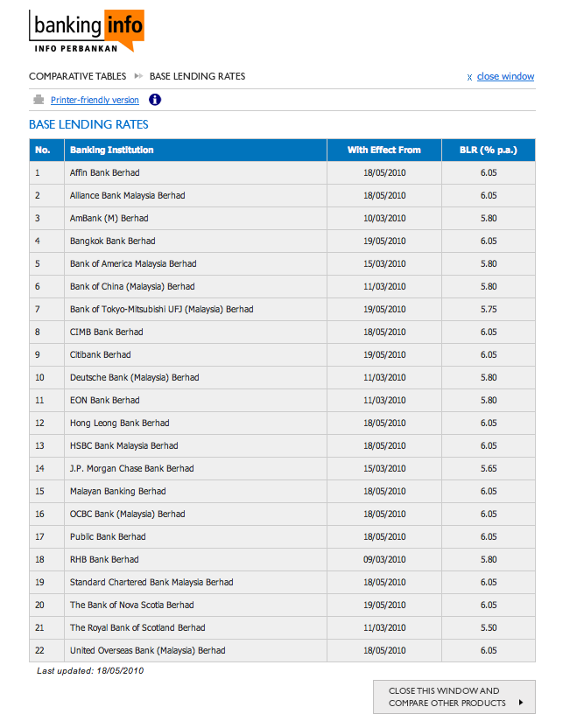Click the blue information icon
This screenshot has height=728, width=563.
(x=155, y=100)
